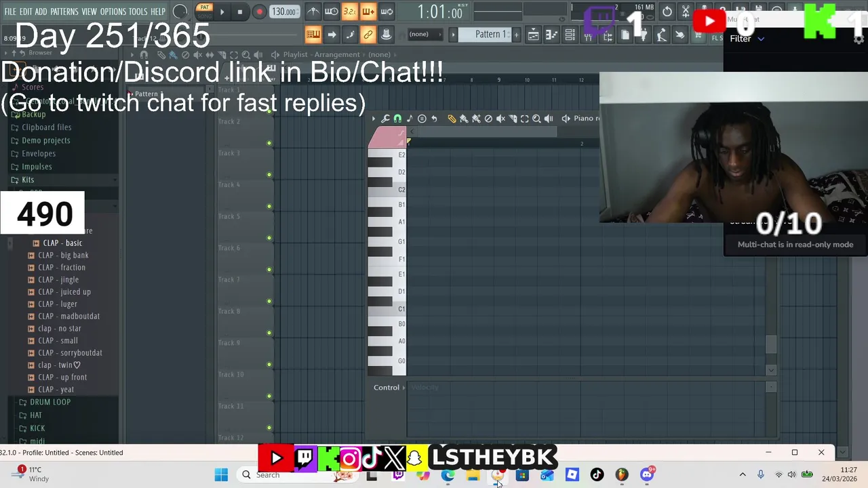Toggle wait for input before recording
Viewport: 868px width, 488px height.
(332, 12)
